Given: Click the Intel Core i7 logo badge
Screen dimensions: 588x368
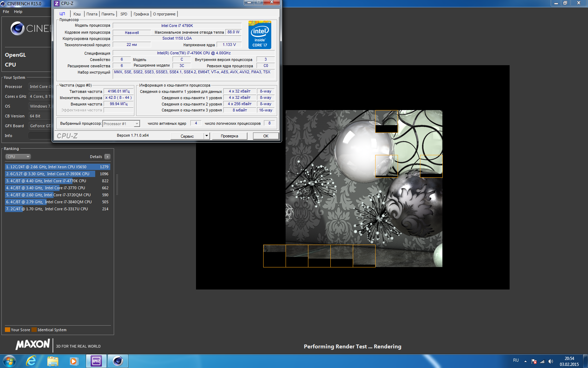Looking at the screenshot, I should point(260,35).
